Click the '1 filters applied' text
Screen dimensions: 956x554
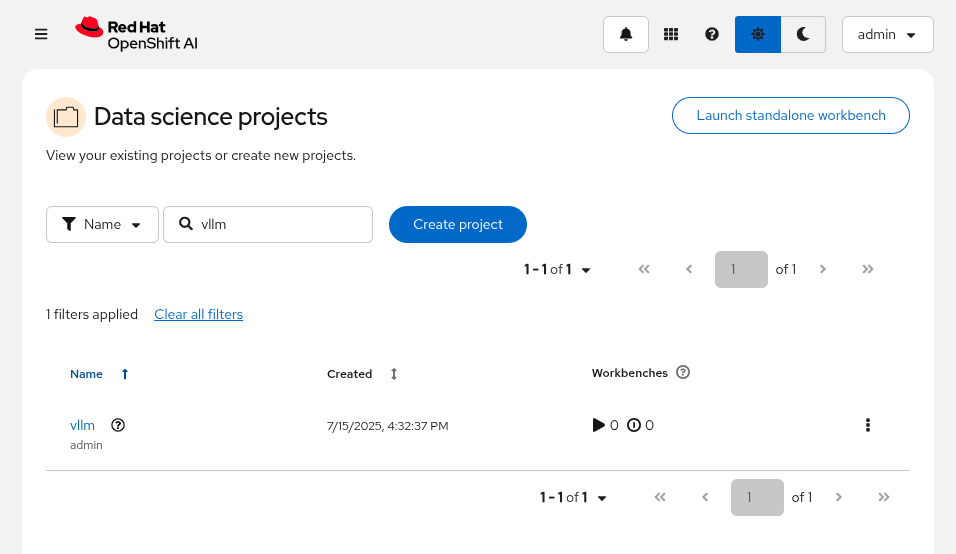point(91,314)
